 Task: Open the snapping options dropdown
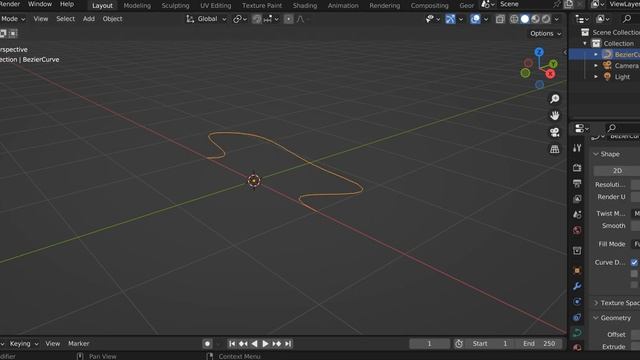pos(271,19)
